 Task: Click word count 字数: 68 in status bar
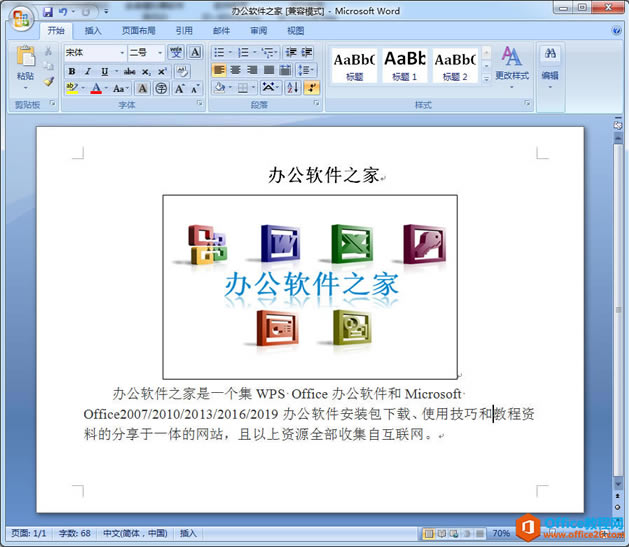(x=75, y=534)
